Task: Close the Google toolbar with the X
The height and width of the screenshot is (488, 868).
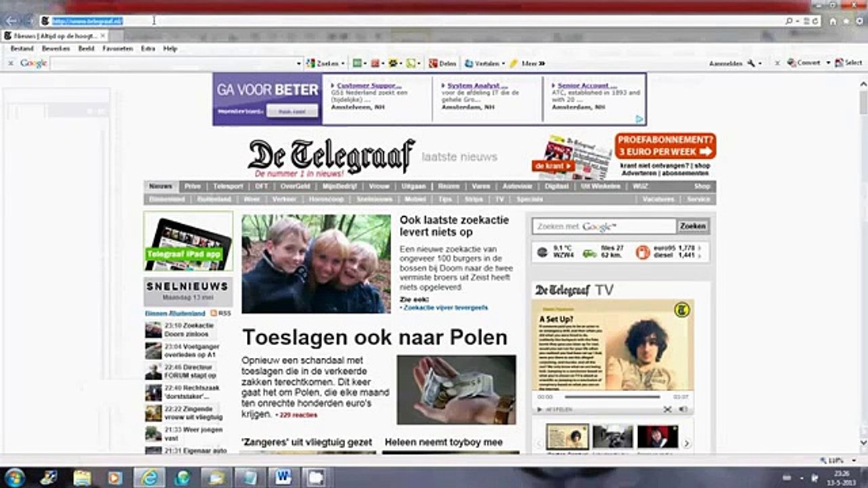Action: click(x=10, y=63)
